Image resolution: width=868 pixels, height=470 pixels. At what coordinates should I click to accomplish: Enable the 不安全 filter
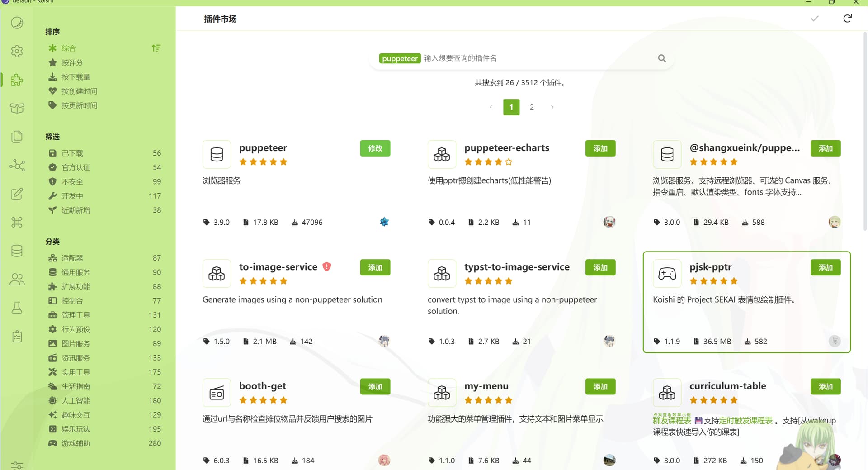(72, 182)
